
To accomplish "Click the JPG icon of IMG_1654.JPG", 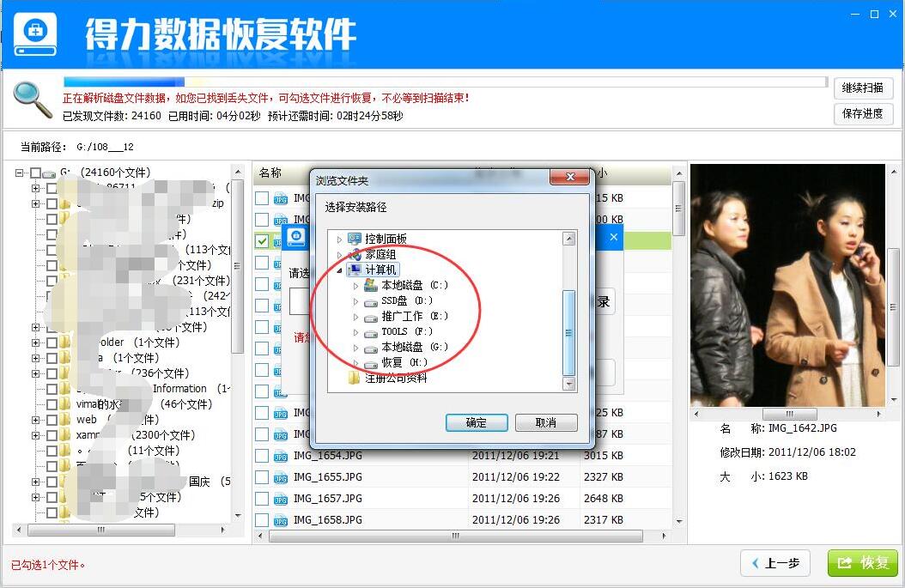I will coord(281,457).
